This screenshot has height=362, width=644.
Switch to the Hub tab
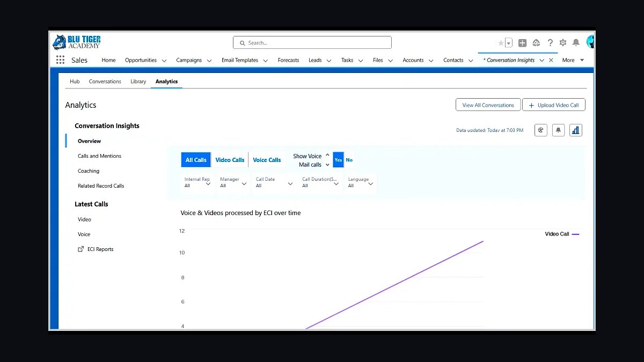coord(75,82)
